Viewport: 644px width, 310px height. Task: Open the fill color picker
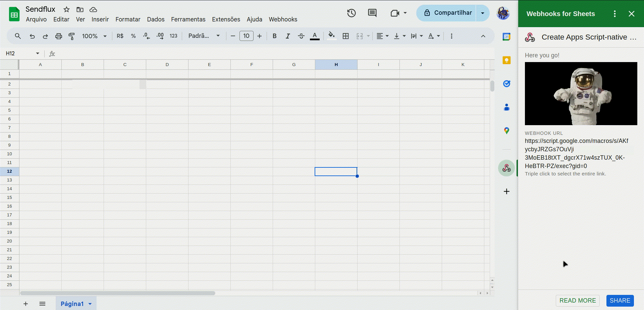tap(331, 36)
